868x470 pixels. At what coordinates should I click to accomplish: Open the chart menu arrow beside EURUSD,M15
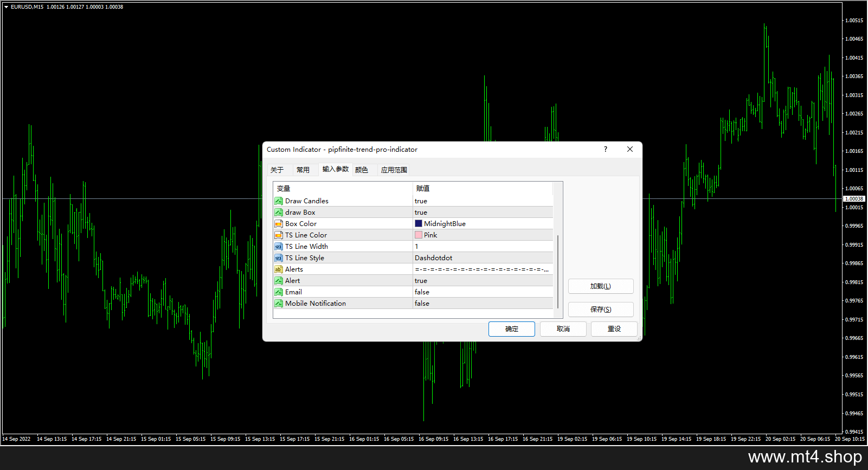coord(6,7)
